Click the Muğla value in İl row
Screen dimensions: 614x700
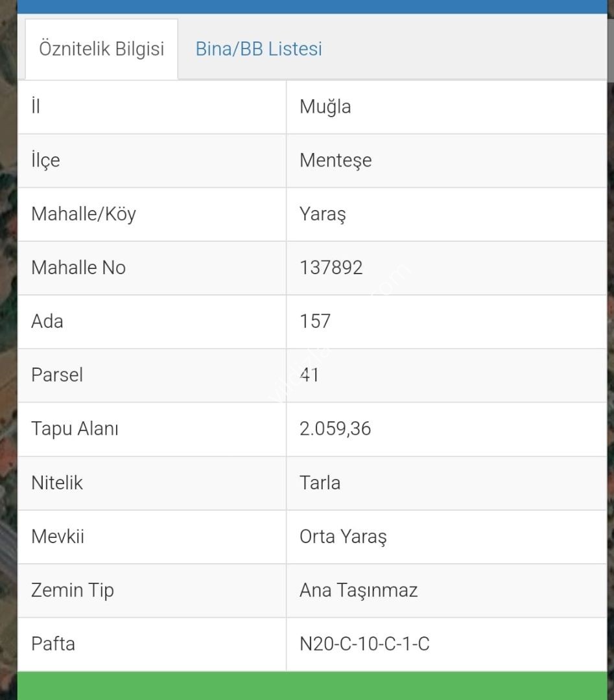325,107
